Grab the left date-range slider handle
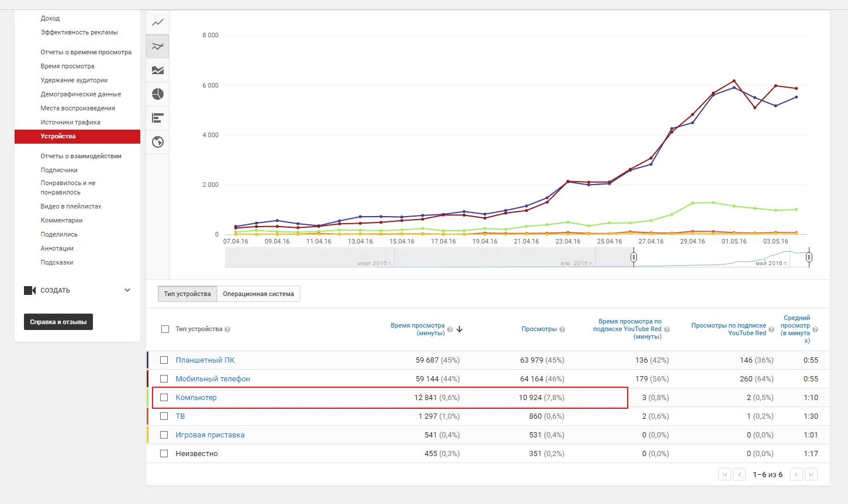This screenshot has width=848, height=504. pos(634,257)
